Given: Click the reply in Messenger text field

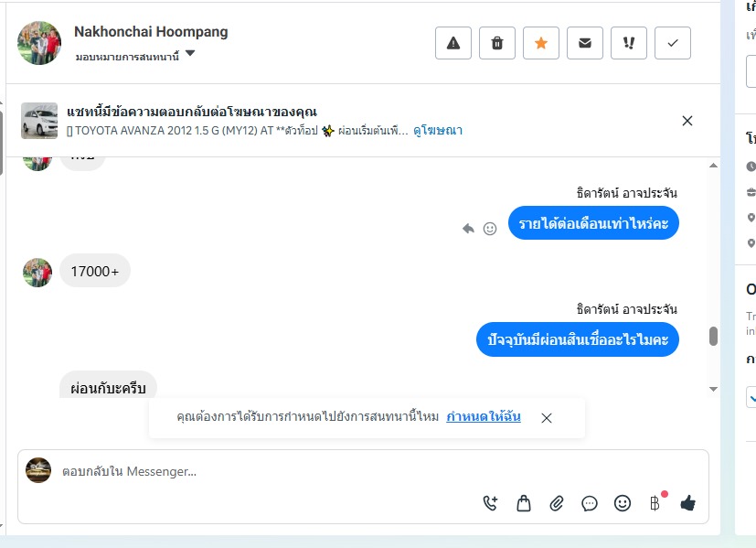Looking at the screenshot, I should point(265,472).
